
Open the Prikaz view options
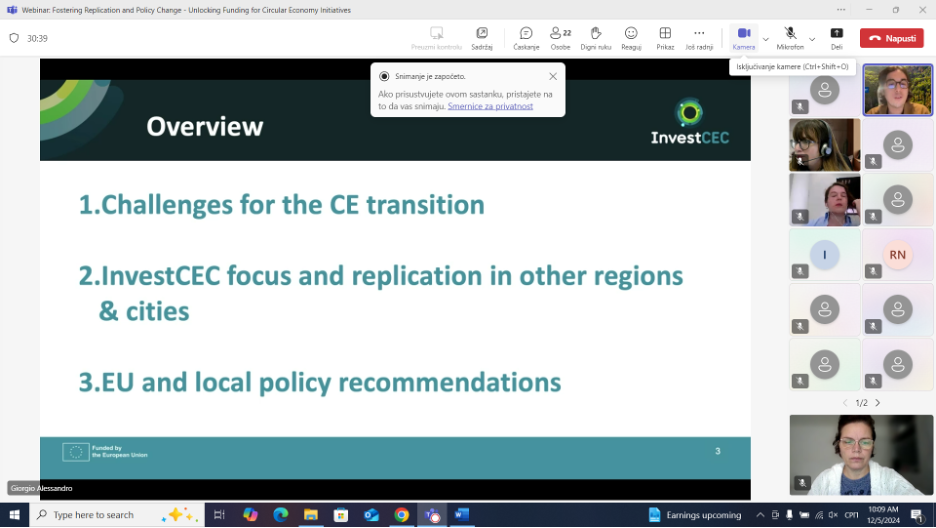(x=665, y=38)
